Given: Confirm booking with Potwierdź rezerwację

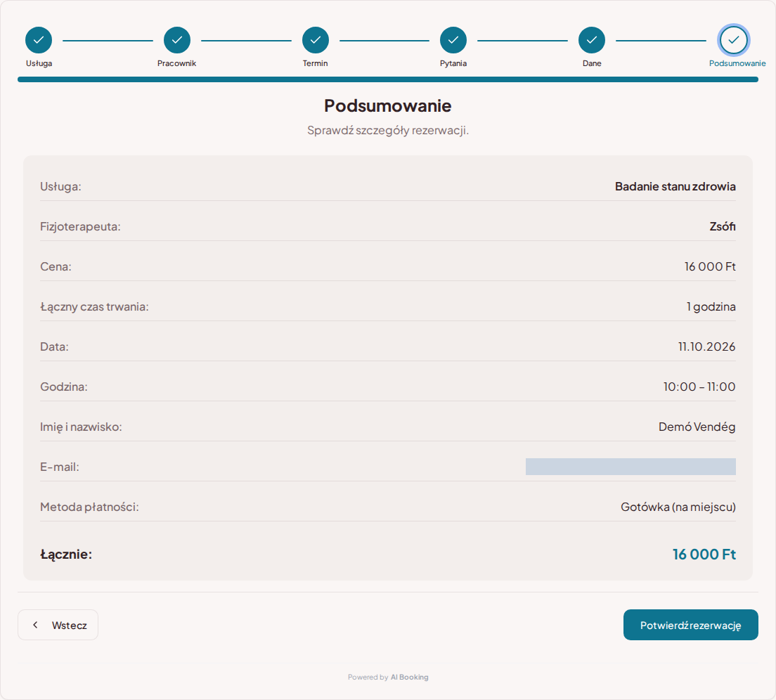Looking at the screenshot, I should 690,625.
